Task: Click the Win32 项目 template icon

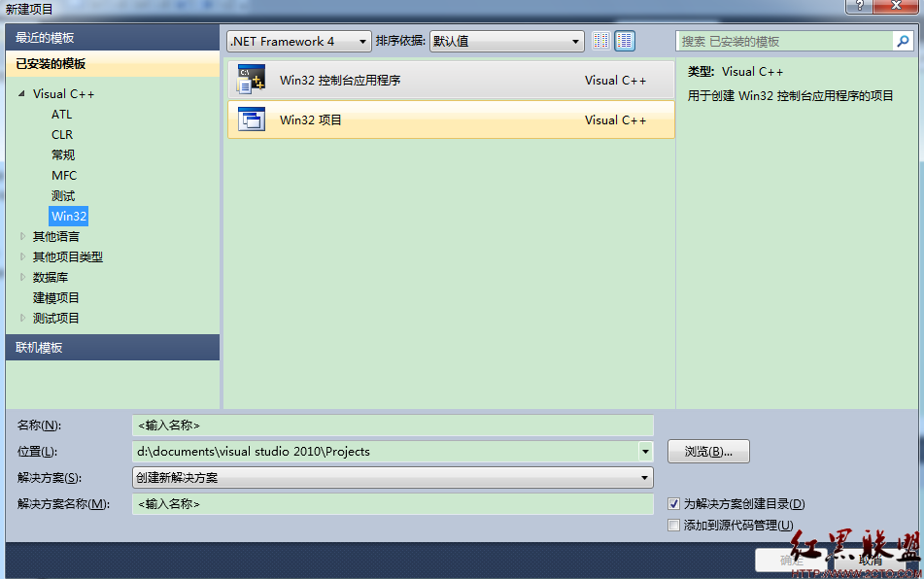Action: (251, 119)
